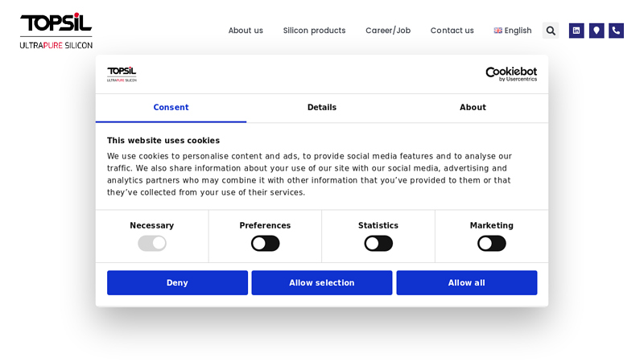This screenshot has height=362, width=644.
Task: Click the location pin icon
Action: (597, 31)
